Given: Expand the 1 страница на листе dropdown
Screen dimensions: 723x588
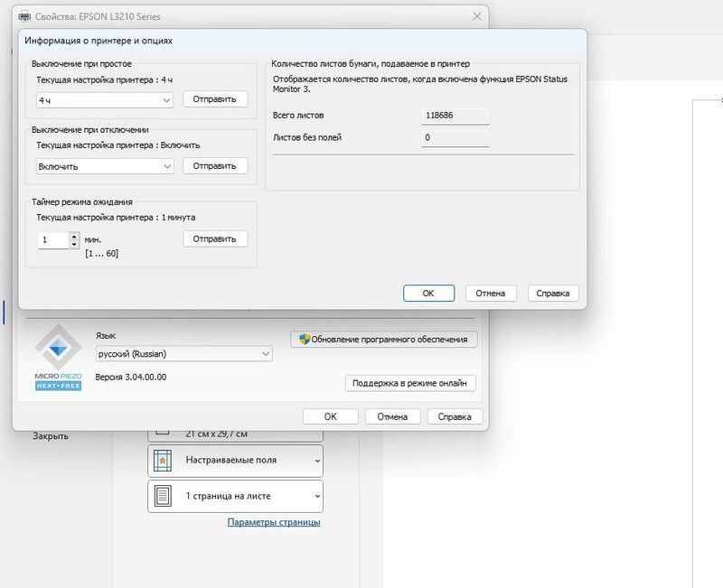Looking at the screenshot, I should [235, 496].
